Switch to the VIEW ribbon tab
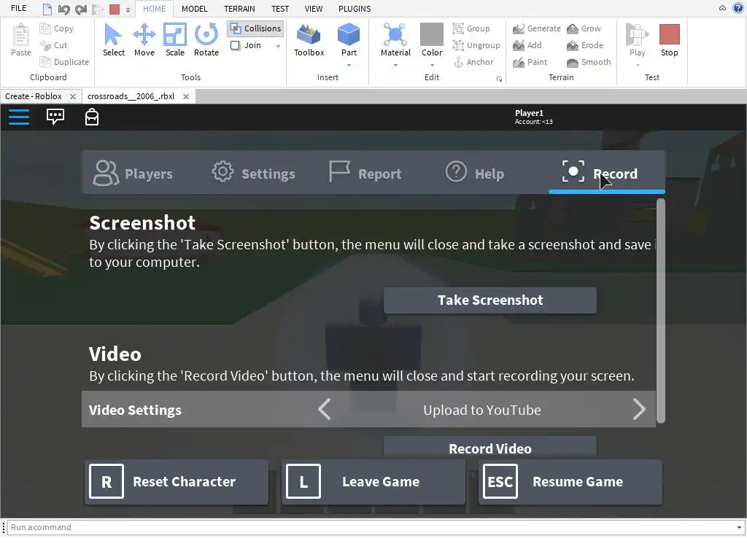 (x=314, y=9)
